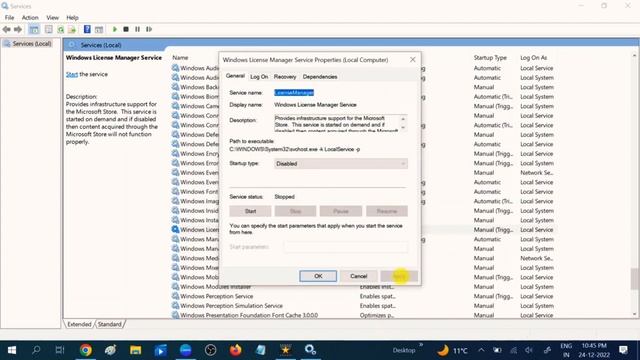Select the Windows Perception Service row

point(363,296)
